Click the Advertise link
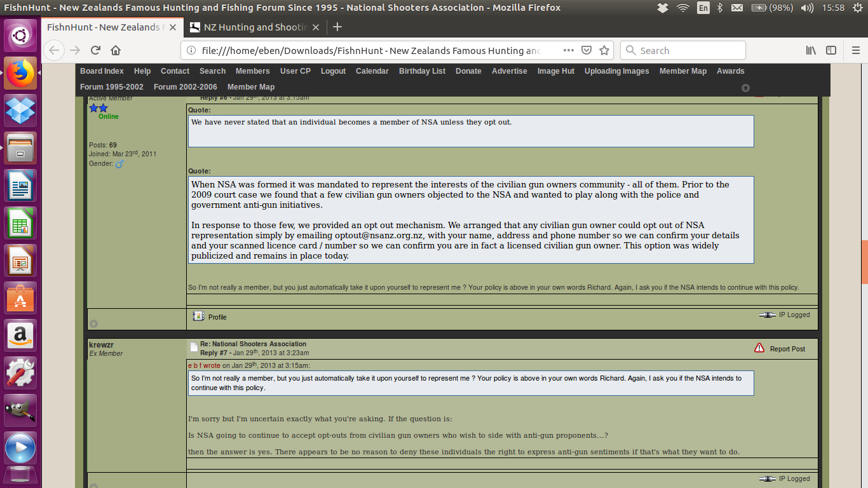Image resolution: width=868 pixels, height=488 pixels. pyautogui.click(x=509, y=71)
